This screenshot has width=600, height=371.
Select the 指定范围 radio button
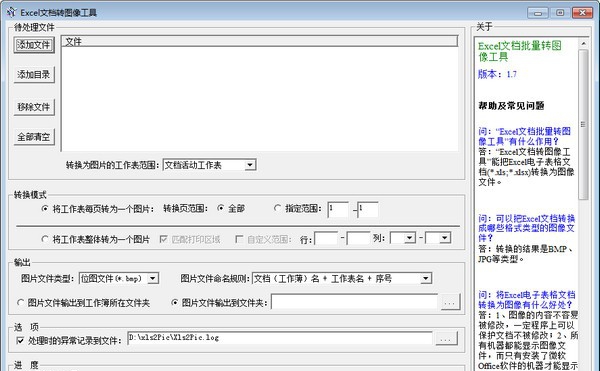pos(277,208)
